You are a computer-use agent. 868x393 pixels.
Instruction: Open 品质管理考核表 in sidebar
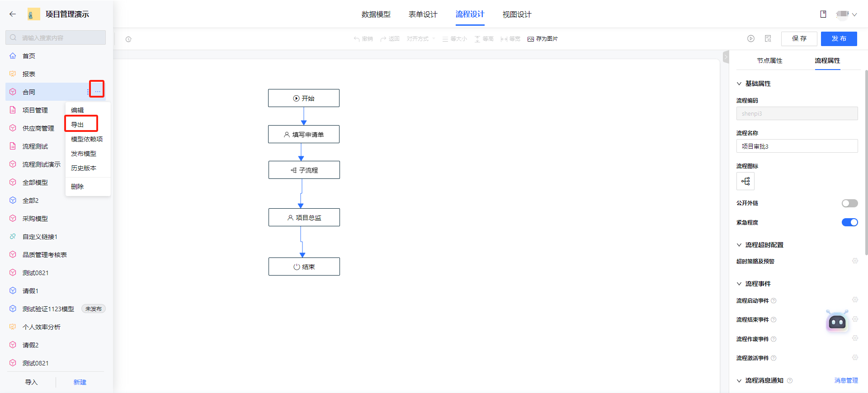[45, 255]
